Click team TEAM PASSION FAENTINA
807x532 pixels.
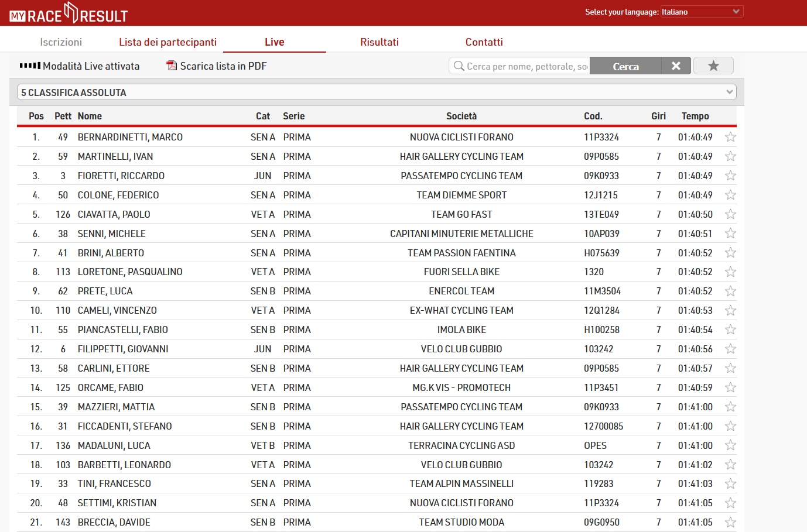[461, 253]
